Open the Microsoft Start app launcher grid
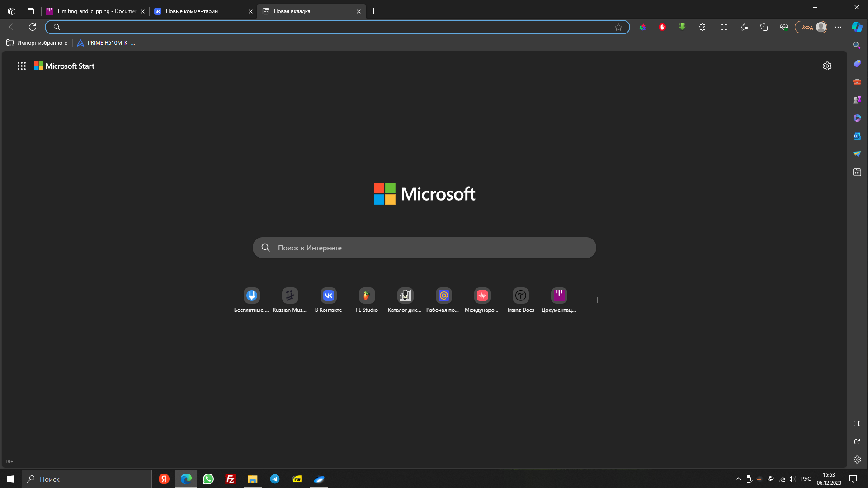 pos(21,66)
